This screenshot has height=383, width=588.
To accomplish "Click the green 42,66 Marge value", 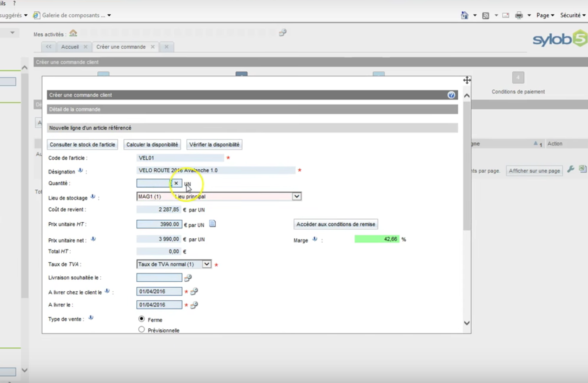I will click(x=377, y=239).
